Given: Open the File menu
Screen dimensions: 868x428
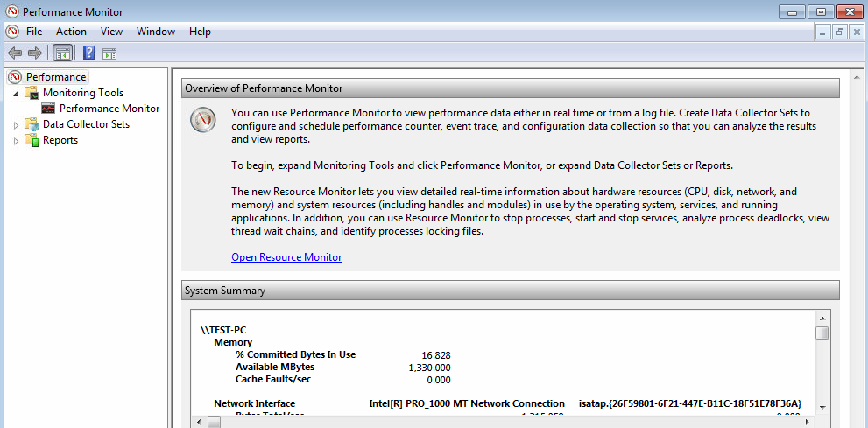Looking at the screenshot, I should (34, 32).
